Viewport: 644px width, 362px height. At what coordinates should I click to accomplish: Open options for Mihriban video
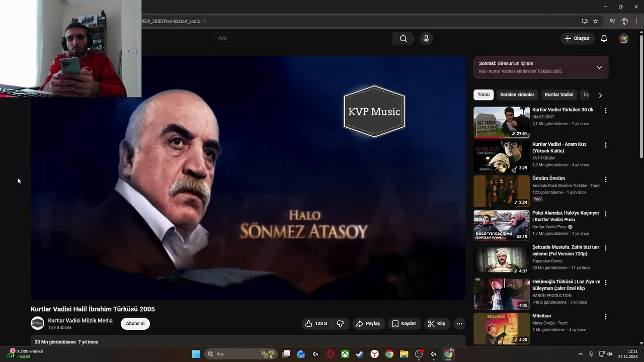tap(606, 317)
